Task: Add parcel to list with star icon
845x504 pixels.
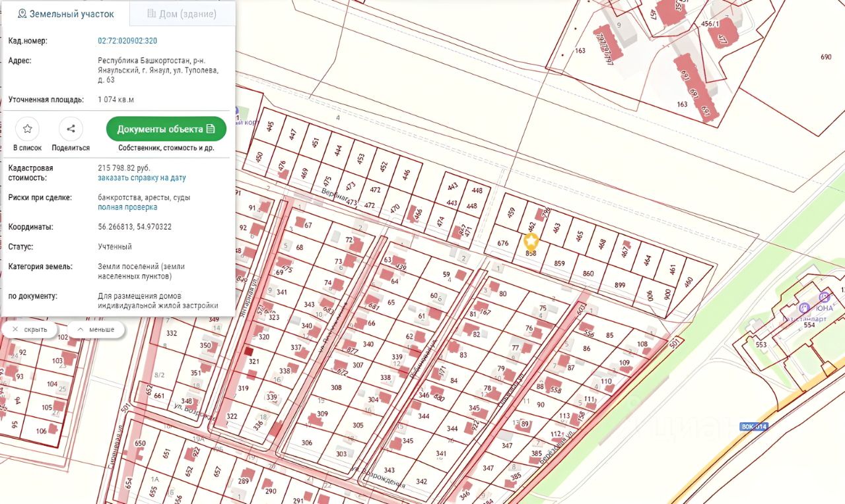Action: [x=27, y=129]
